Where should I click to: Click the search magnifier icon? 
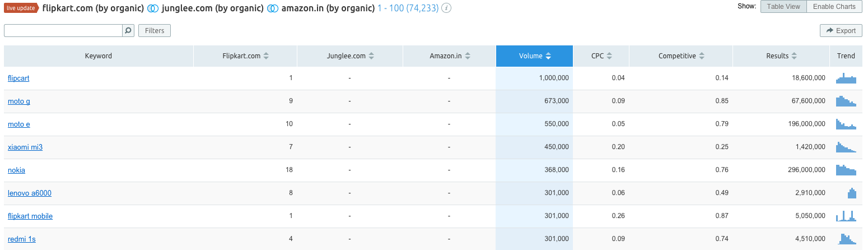128,31
